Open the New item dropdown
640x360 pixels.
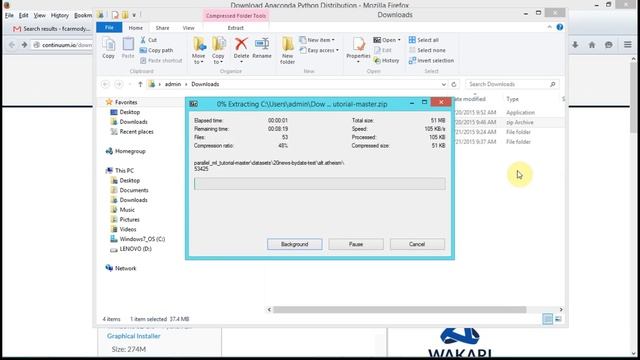tap(317, 40)
